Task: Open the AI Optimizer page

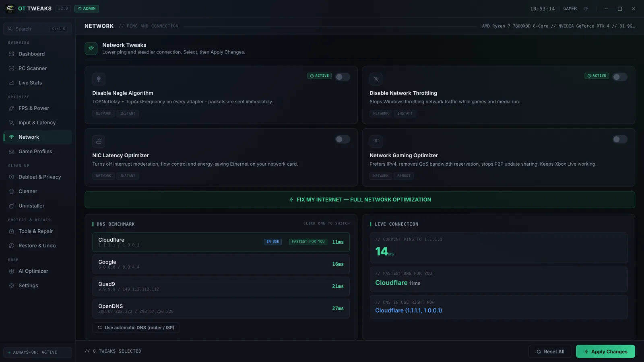Action: (x=37, y=271)
